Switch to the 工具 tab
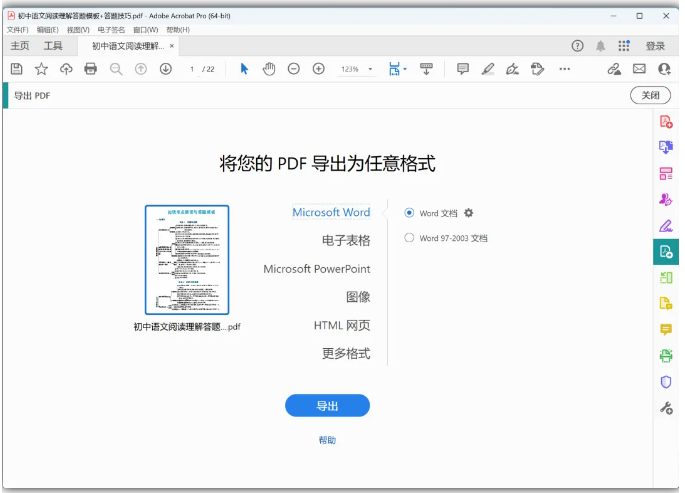The height and width of the screenshot is (493, 685). (53, 46)
